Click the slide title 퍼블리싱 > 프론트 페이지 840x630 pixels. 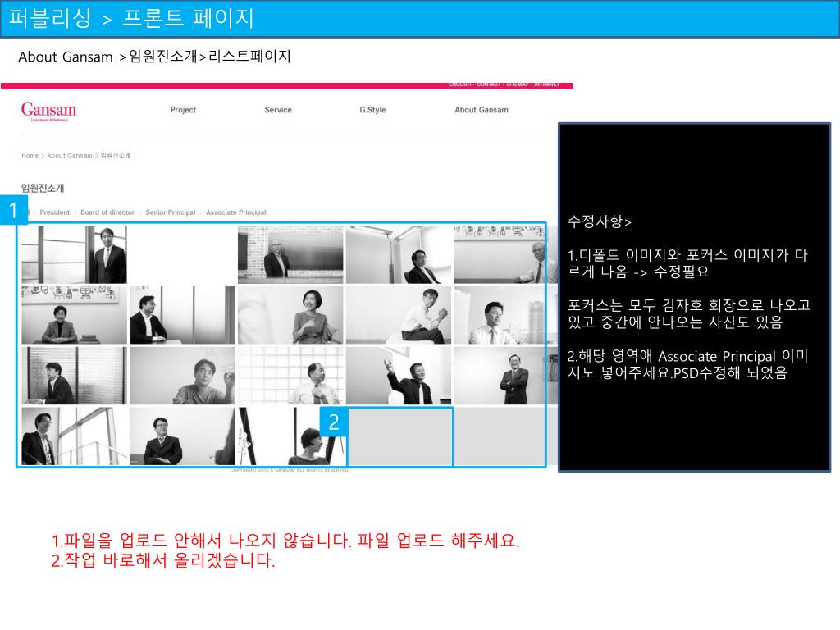[x=132, y=18]
